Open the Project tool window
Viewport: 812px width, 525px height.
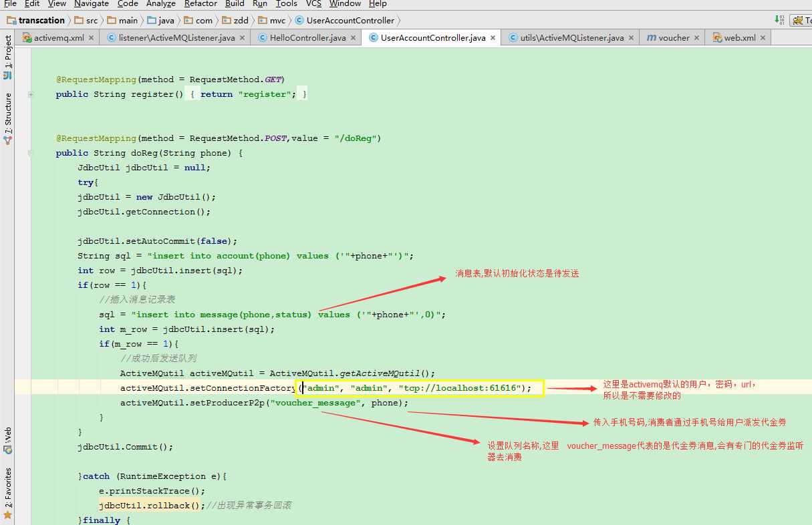(x=7, y=57)
